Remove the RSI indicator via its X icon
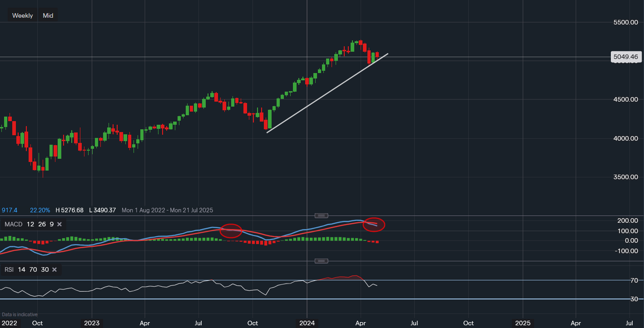 (x=54, y=269)
